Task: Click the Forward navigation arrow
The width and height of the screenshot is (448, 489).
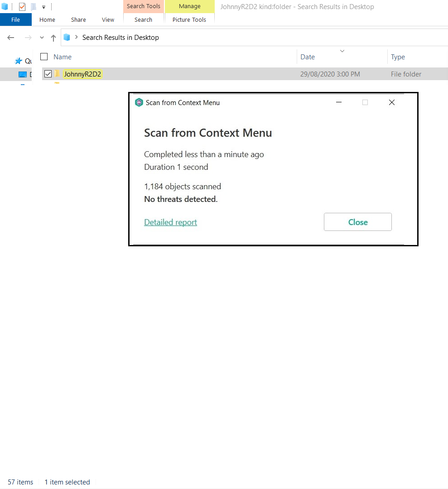Action: 28,38
